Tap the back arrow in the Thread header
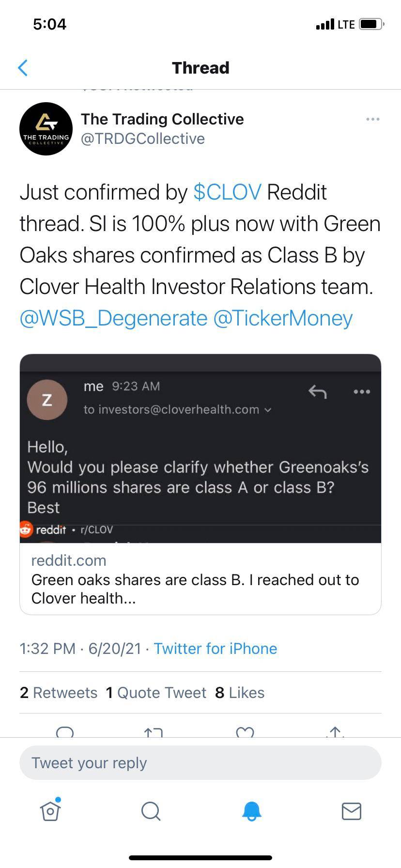The width and height of the screenshot is (401, 868). pos(23,68)
